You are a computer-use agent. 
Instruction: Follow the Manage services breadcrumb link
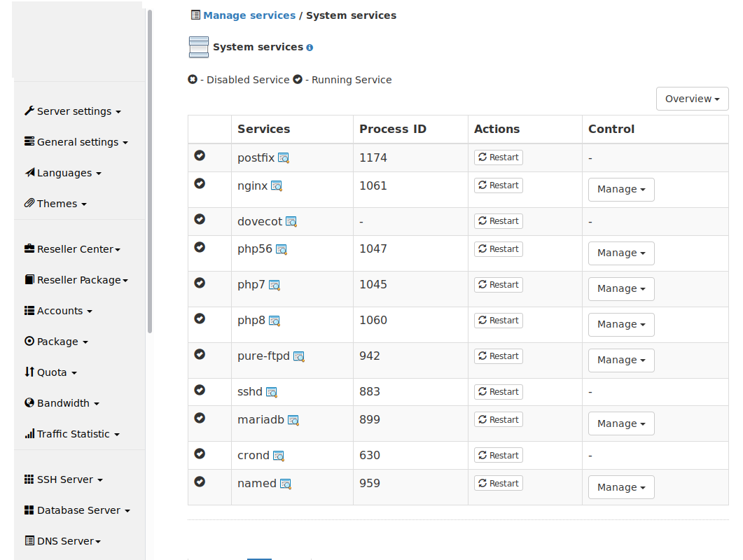coord(249,15)
